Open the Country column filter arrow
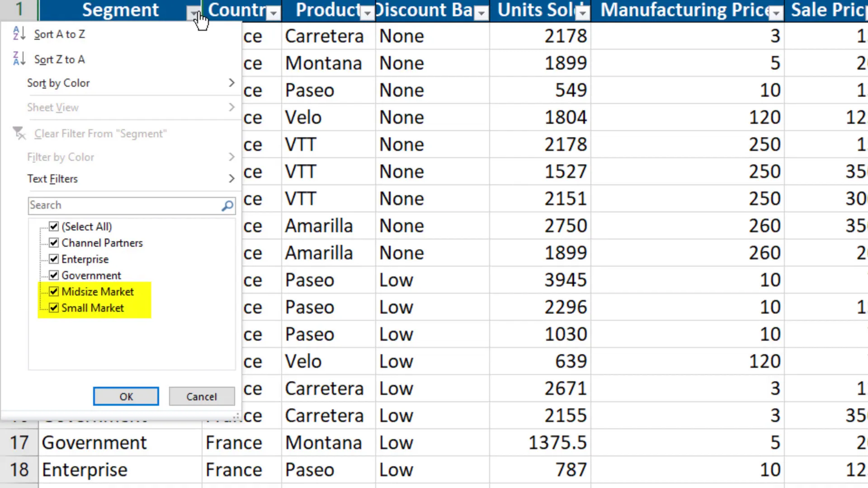The height and width of the screenshot is (488, 868). coord(273,14)
